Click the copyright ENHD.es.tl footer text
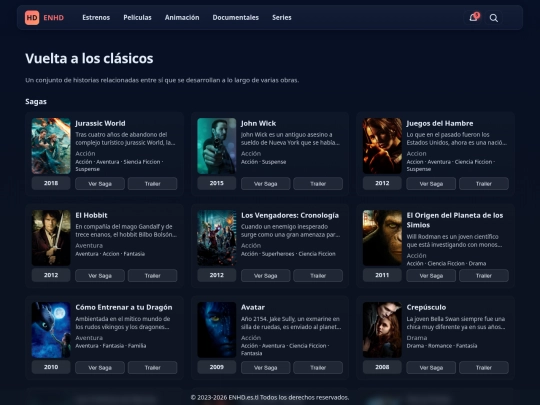Screen dimensions: 540x405 coord(270,397)
